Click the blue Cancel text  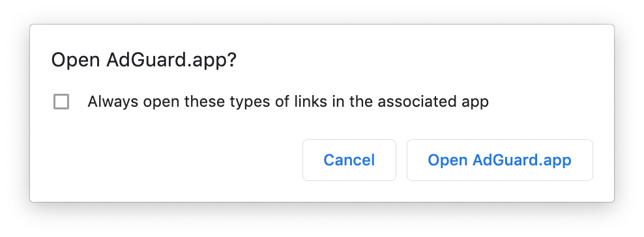pos(349,160)
